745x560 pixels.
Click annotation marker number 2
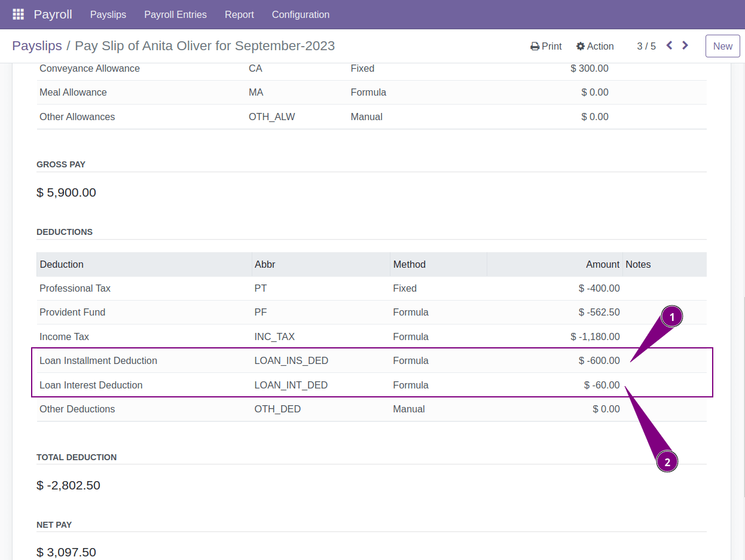pyautogui.click(x=667, y=461)
